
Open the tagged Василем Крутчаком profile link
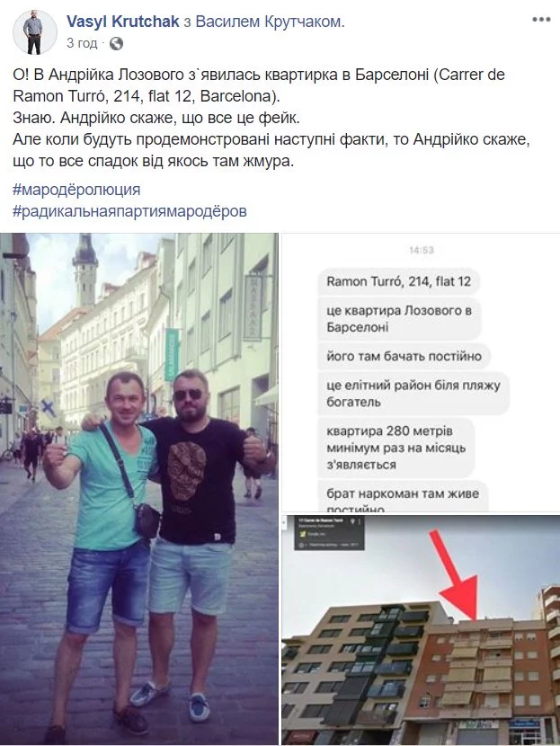271,22
